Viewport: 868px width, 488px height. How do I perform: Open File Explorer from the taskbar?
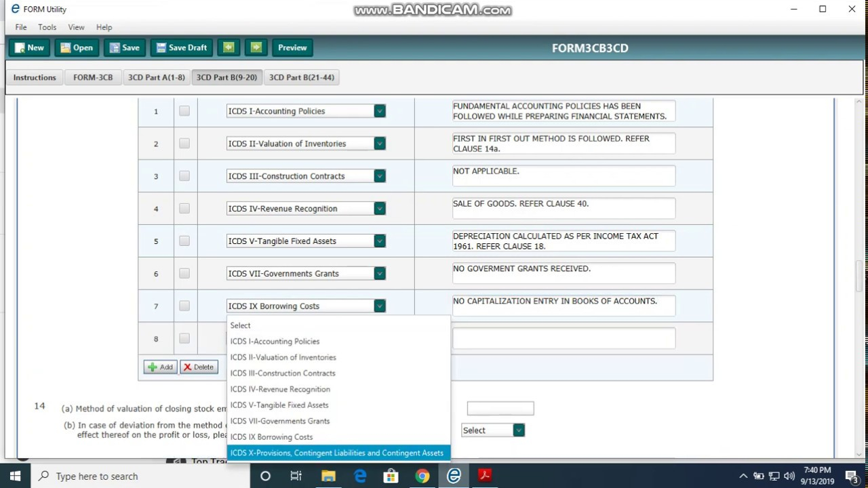(328, 476)
